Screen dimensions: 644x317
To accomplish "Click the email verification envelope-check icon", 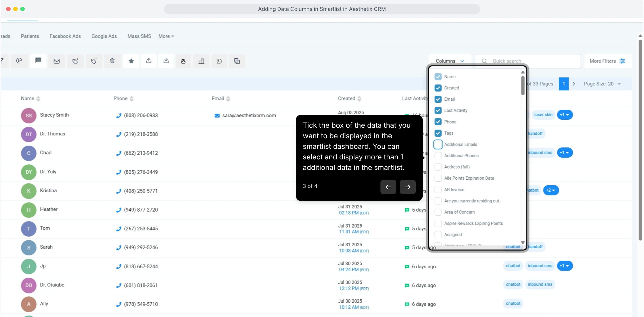I will [x=183, y=61].
